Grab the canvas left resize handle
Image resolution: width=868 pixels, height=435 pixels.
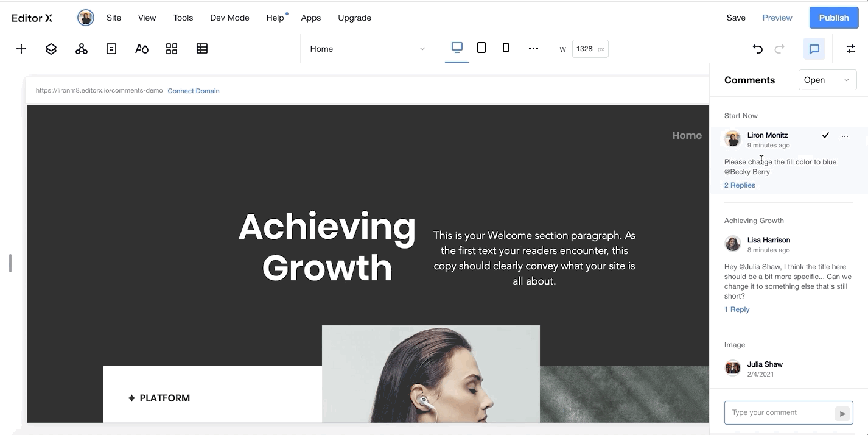(x=10, y=263)
